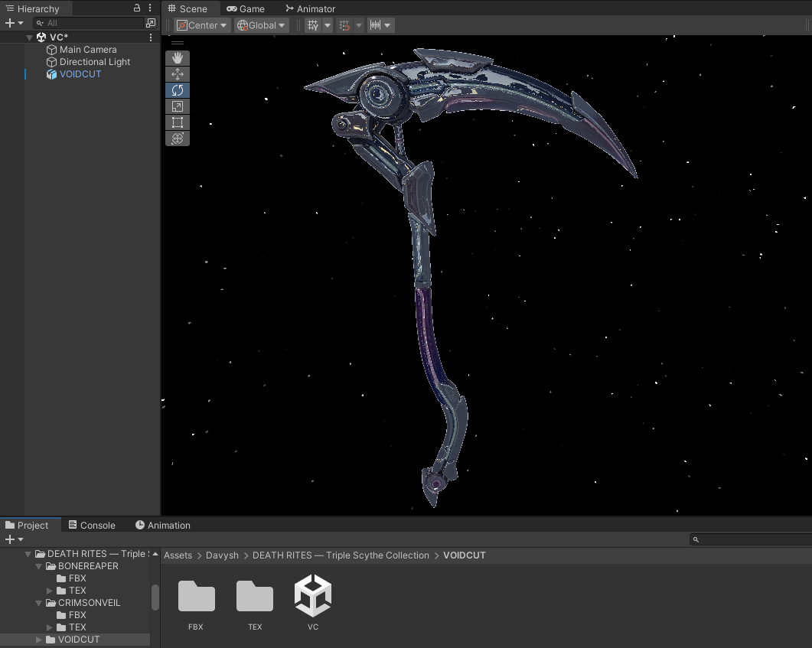This screenshot has width=812, height=648.
Task: Select Main Camera in the Hierarchy
Action: point(88,50)
